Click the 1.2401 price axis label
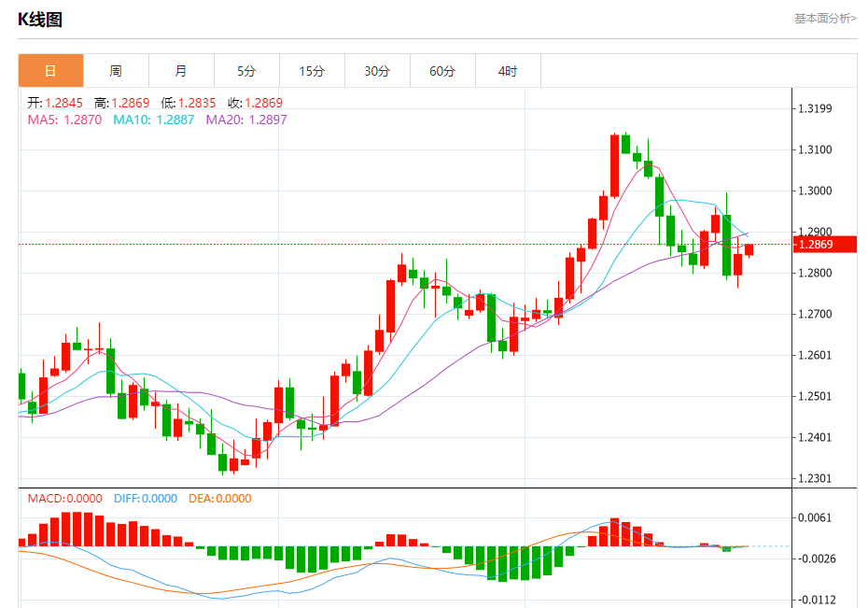 (x=815, y=437)
